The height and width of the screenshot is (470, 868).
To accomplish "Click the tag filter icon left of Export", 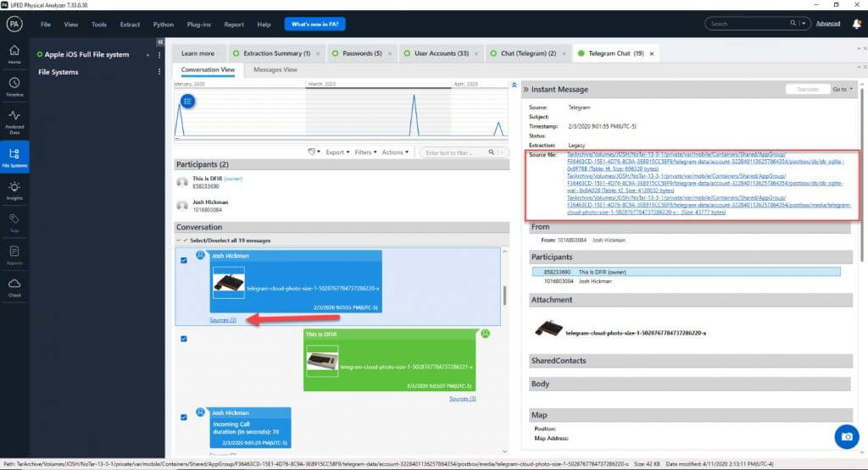I will click(x=313, y=152).
